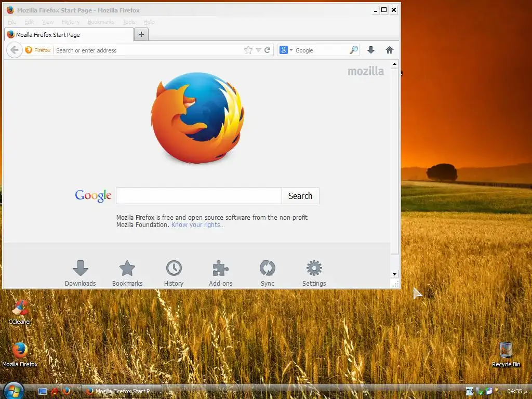Select the Mozilla Firefox desktop shortcut

pos(20,354)
